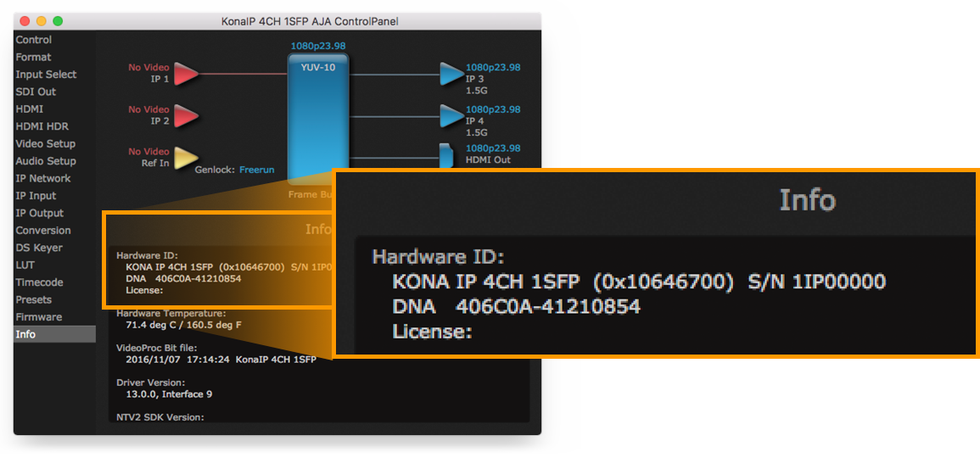Click the HDMI Out connector icon

click(446, 156)
